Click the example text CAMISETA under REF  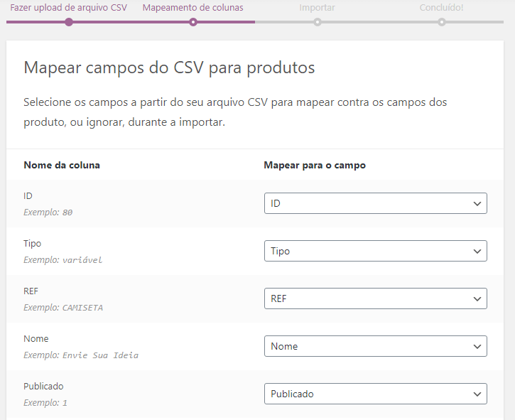[x=82, y=308]
